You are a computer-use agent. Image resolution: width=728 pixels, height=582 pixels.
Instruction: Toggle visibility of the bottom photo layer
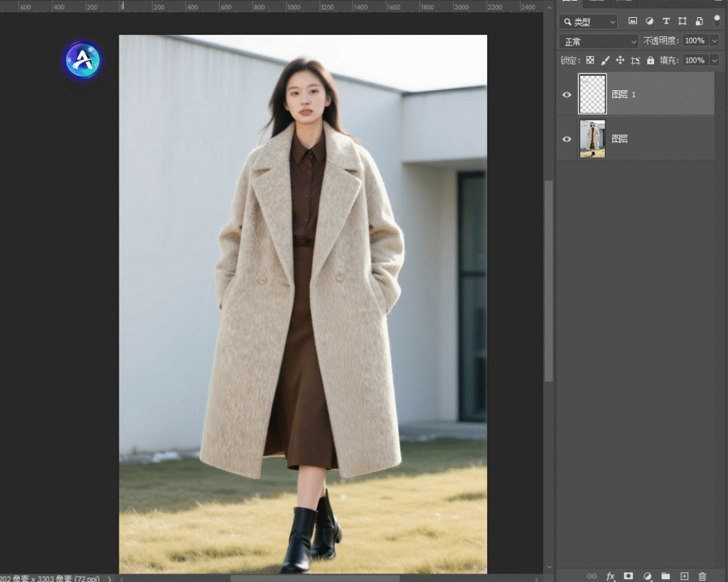click(567, 139)
